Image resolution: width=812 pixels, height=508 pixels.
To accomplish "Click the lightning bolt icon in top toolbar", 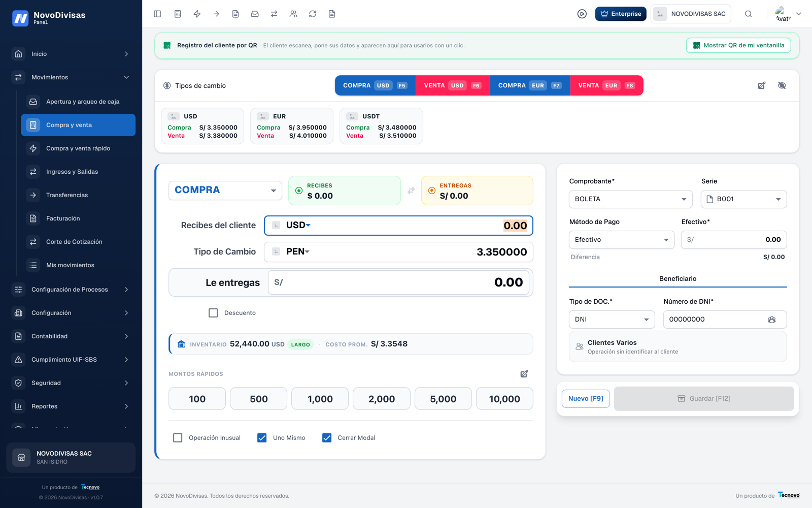I will pyautogui.click(x=197, y=14).
